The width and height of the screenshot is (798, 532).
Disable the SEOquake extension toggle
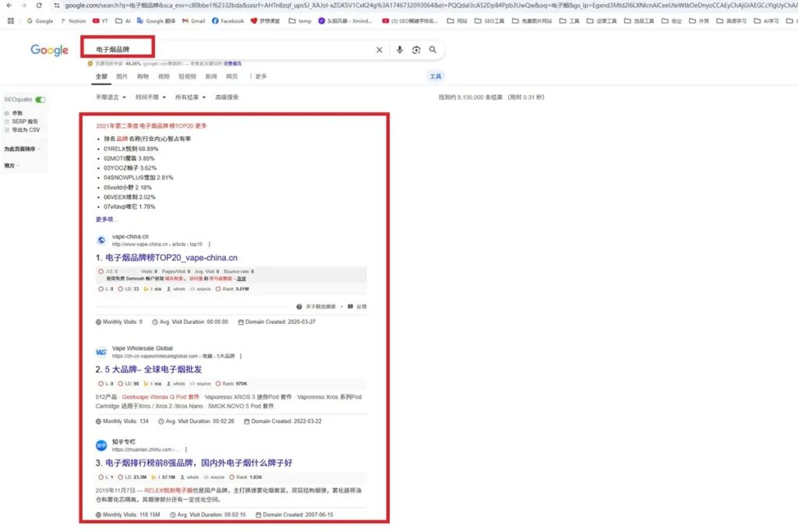(x=40, y=98)
